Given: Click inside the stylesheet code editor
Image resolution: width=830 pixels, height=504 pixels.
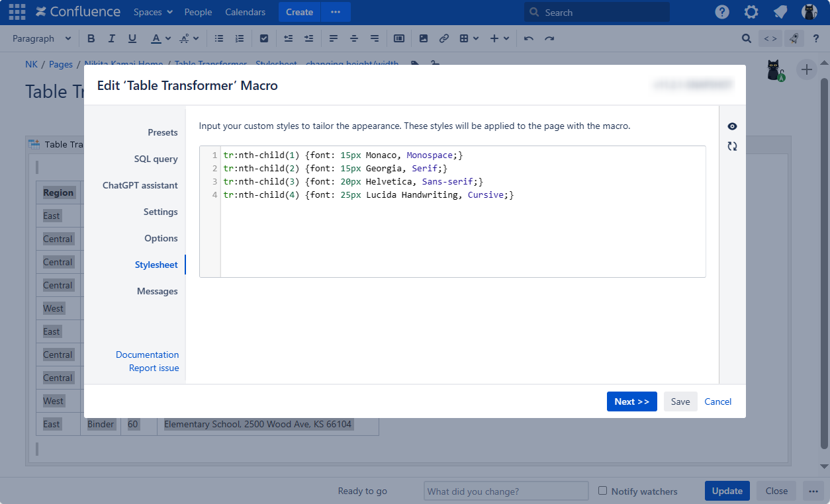Looking at the screenshot, I should tap(453, 212).
